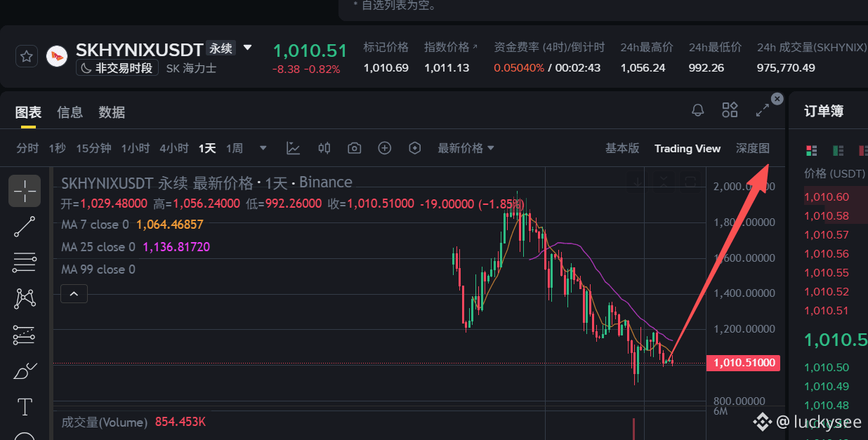This screenshot has height=440, width=868.
Task: Switch to the 数据 tab
Action: point(112,112)
